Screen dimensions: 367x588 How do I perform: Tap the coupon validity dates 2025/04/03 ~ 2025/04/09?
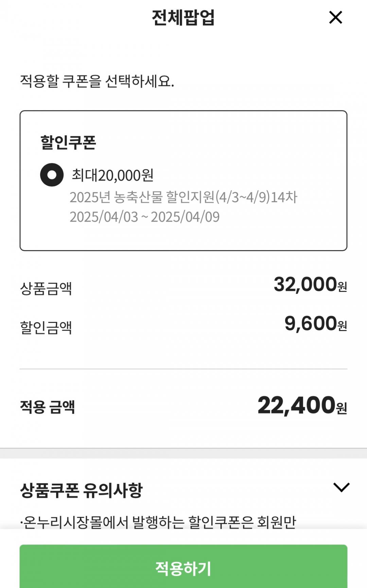coord(144,217)
